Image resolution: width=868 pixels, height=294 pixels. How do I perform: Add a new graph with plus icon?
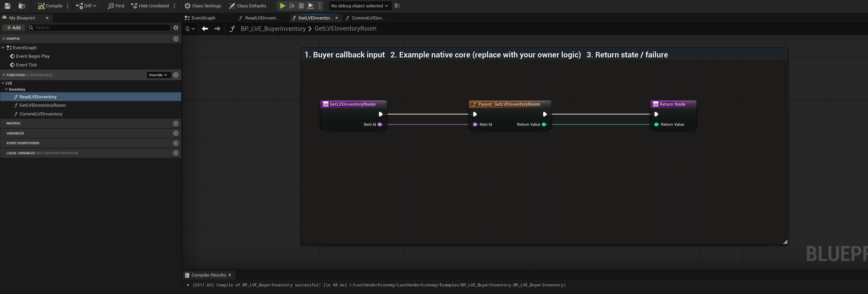click(176, 39)
